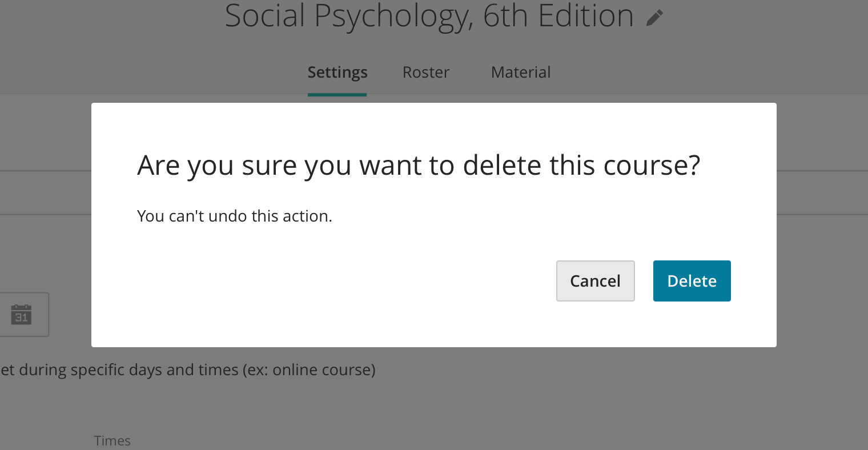Click the "(ex: online course)" option text

(x=309, y=370)
